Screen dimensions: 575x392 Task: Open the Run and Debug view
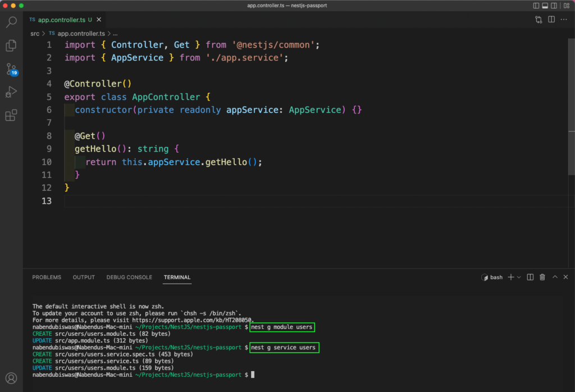tap(11, 92)
